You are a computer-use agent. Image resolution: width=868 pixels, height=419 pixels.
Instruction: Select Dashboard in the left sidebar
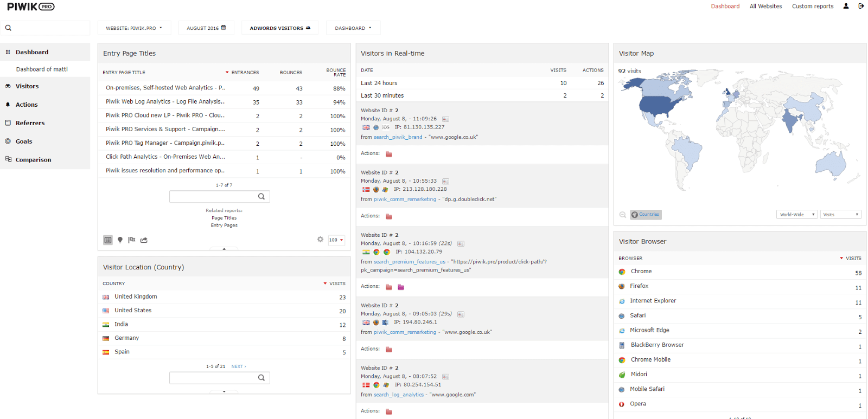45,52
